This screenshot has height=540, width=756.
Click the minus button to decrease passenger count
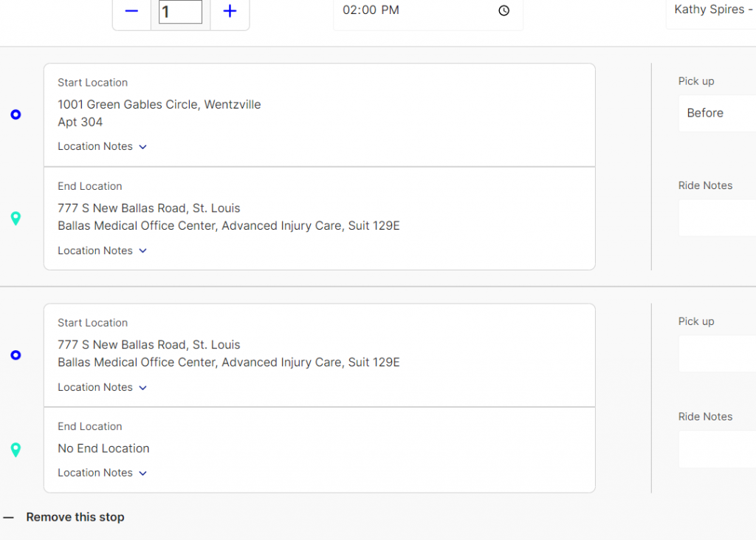pos(131,12)
